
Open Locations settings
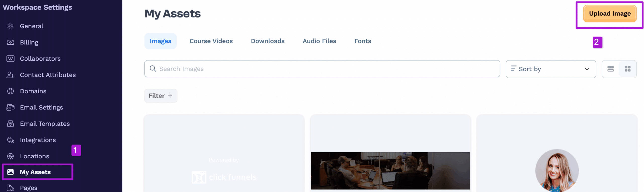click(x=35, y=156)
